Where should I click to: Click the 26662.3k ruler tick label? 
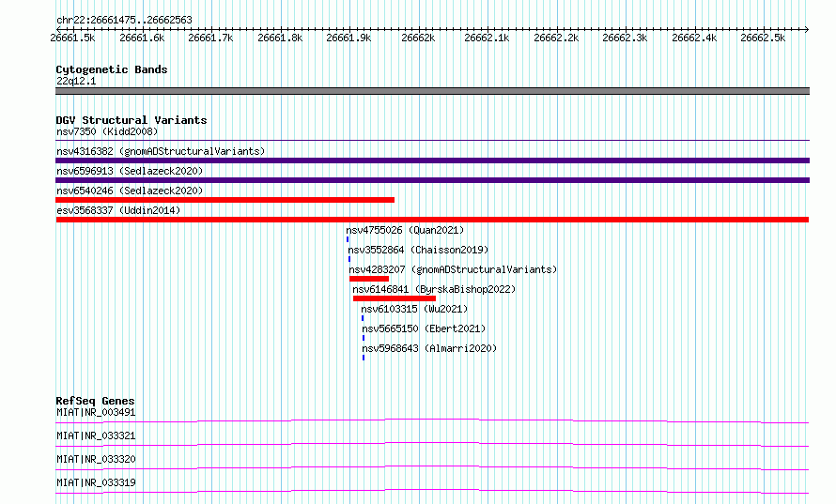click(625, 38)
